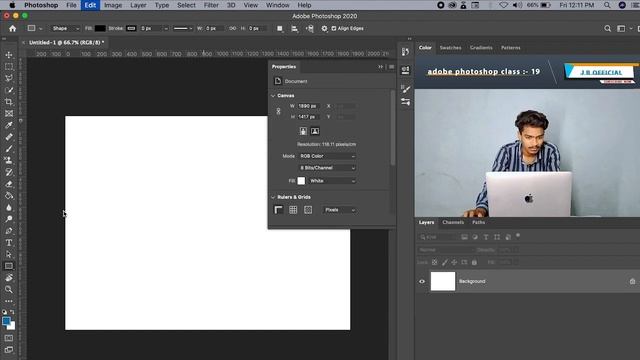Toggle Align Edges checkbox
The height and width of the screenshot is (360, 640).
[334, 29]
